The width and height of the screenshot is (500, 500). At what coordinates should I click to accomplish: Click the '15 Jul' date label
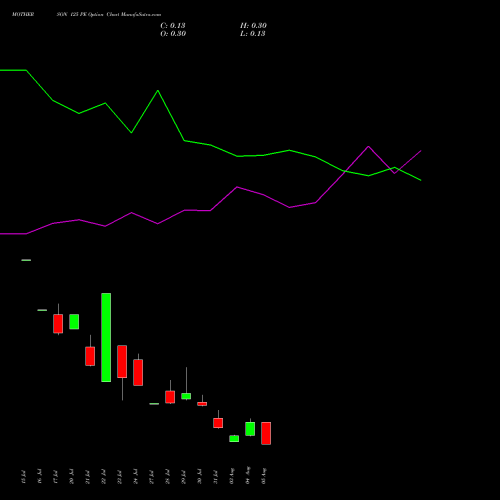(23, 477)
